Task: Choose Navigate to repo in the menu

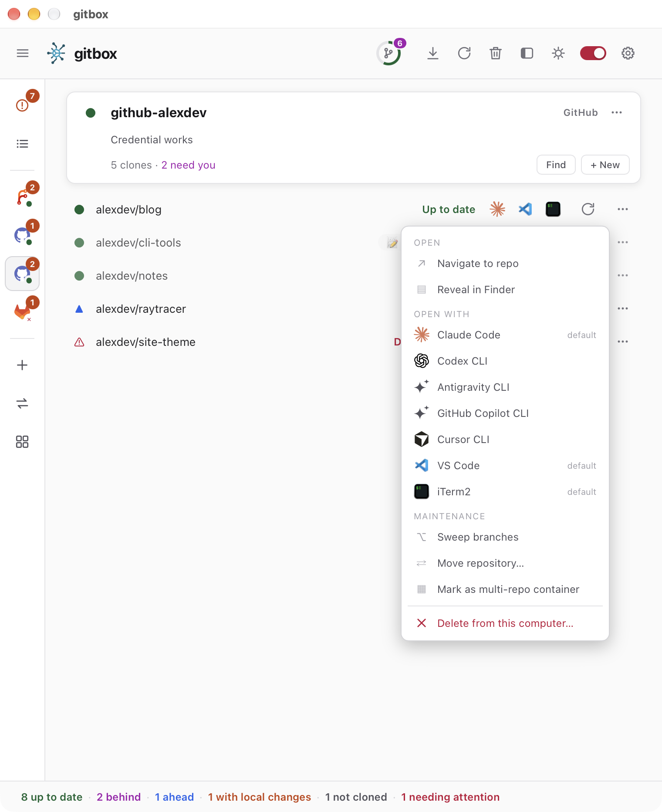Action: pyautogui.click(x=505, y=264)
